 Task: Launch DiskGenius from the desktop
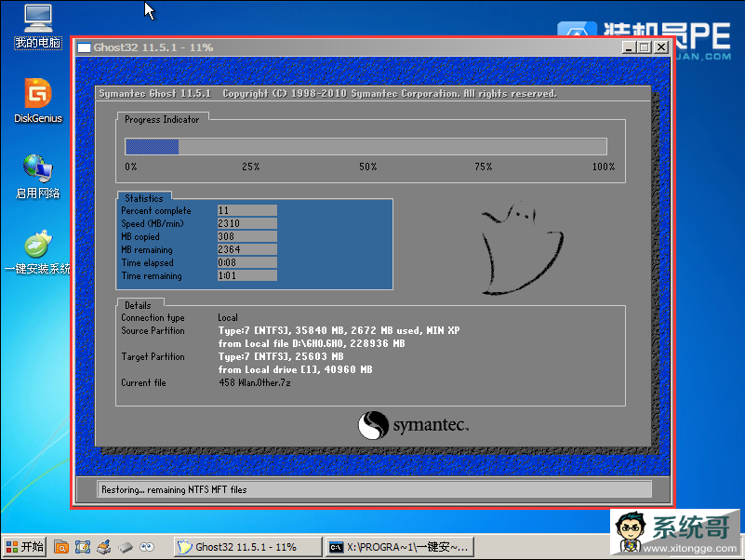tap(38, 100)
